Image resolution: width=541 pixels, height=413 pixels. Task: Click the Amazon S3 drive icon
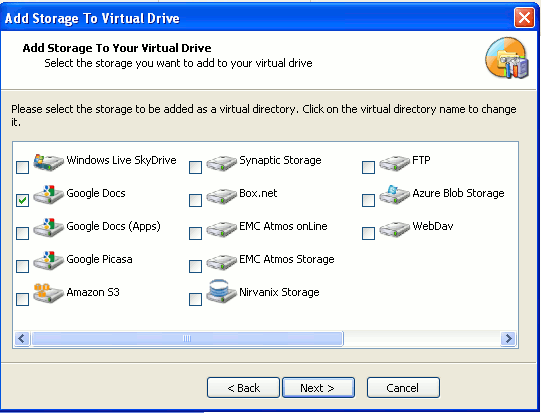tap(48, 293)
